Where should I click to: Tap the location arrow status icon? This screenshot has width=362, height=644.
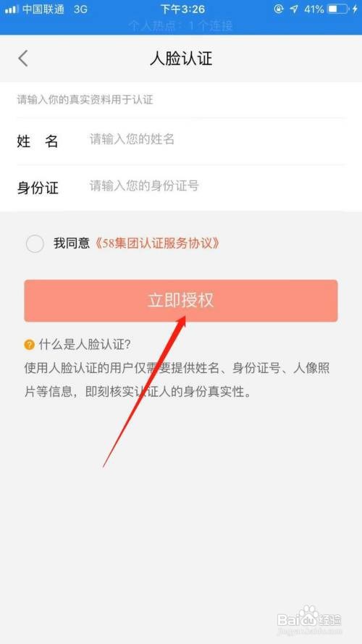[x=294, y=9]
